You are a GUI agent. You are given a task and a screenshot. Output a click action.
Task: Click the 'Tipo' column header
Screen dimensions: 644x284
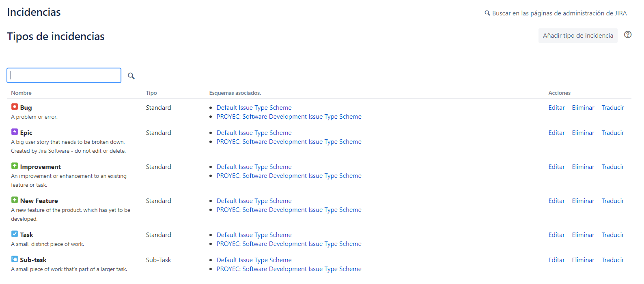(x=151, y=93)
